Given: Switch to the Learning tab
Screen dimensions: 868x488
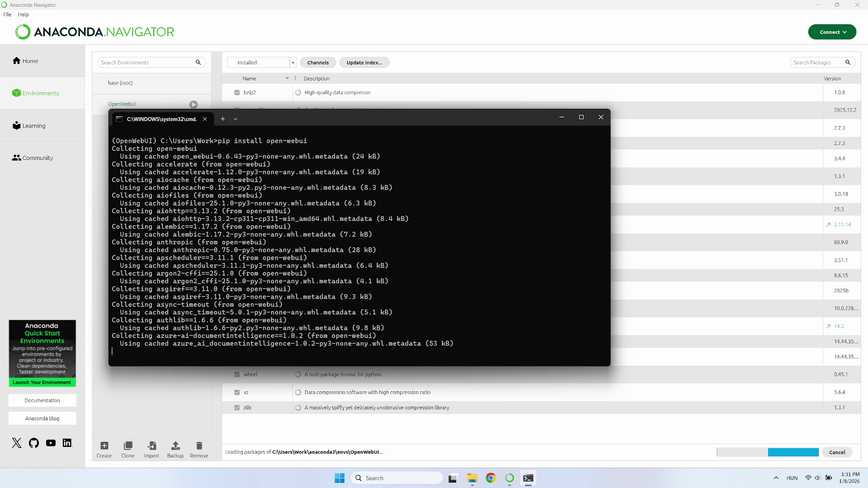Looking at the screenshot, I should [34, 126].
